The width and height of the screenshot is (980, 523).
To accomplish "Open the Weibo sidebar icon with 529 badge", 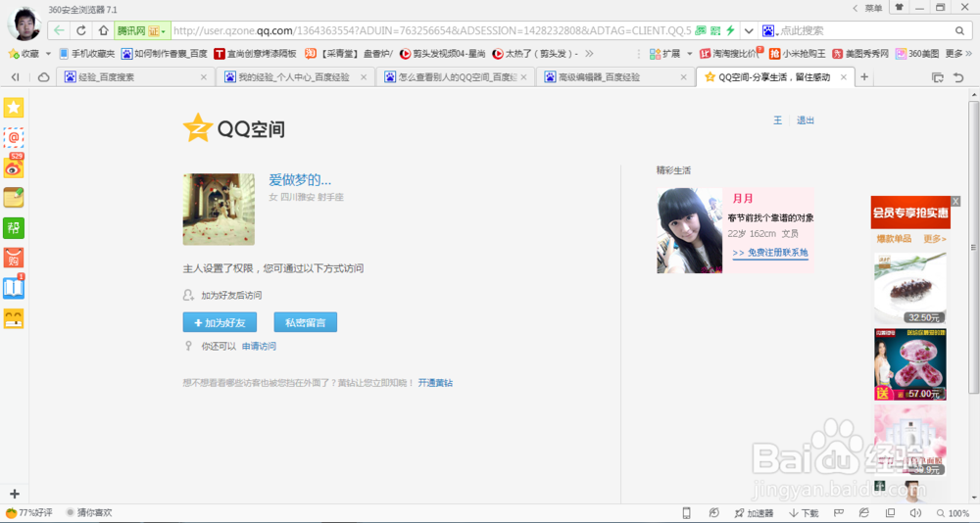I will tap(14, 166).
